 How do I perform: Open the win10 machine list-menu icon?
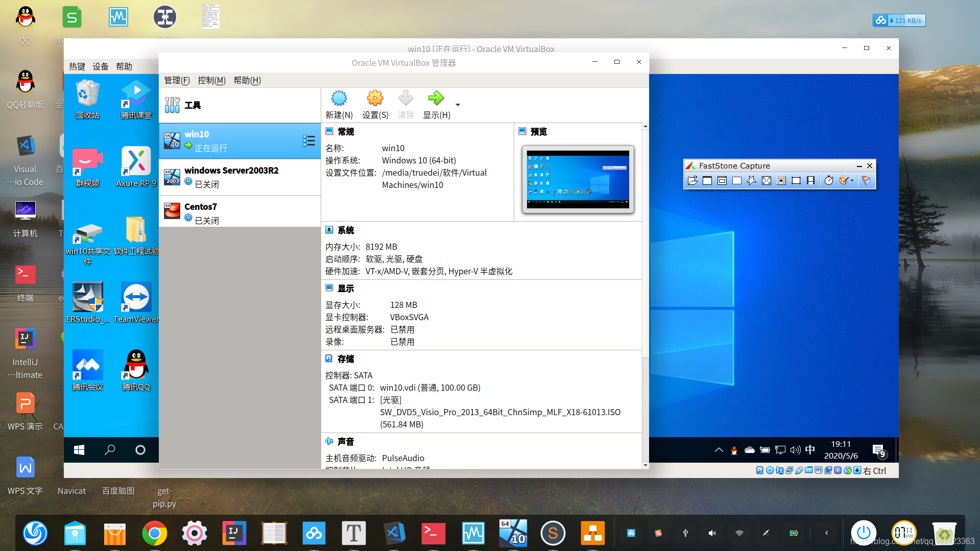click(309, 141)
